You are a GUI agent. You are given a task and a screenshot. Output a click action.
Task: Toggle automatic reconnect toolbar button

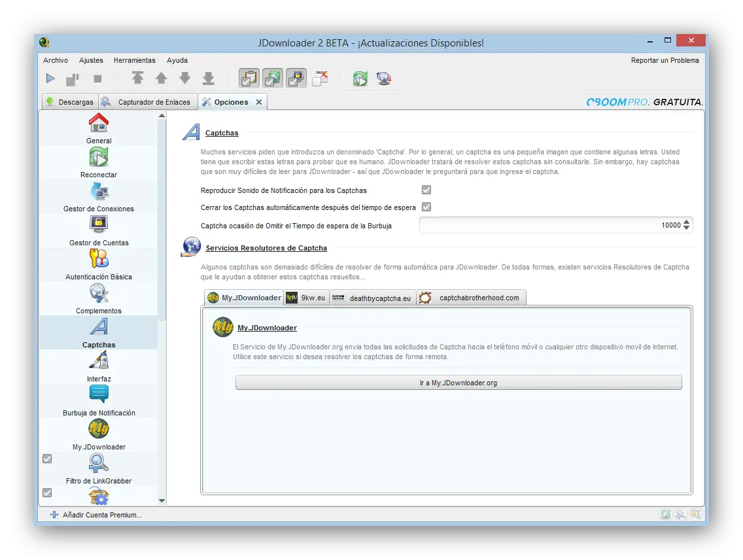click(x=273, y=79)
